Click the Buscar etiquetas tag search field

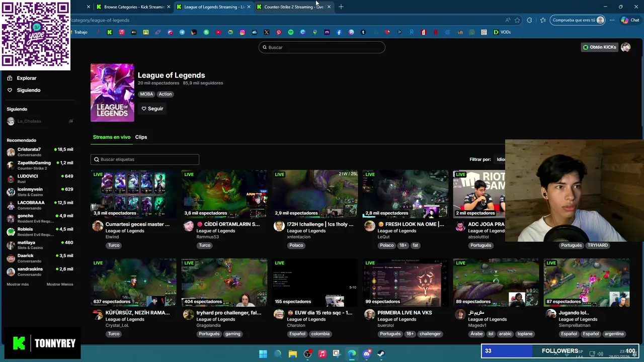[x=145, y=159]
